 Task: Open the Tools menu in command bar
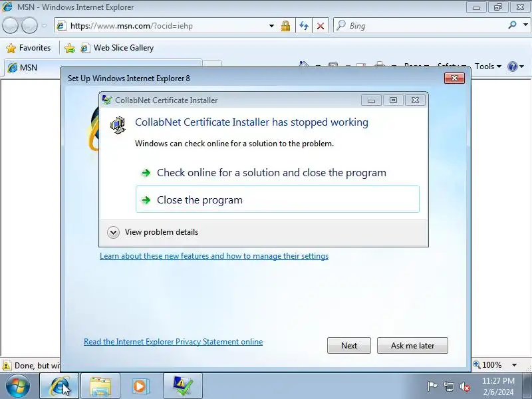pyautogui.click(x=487, y=66)
